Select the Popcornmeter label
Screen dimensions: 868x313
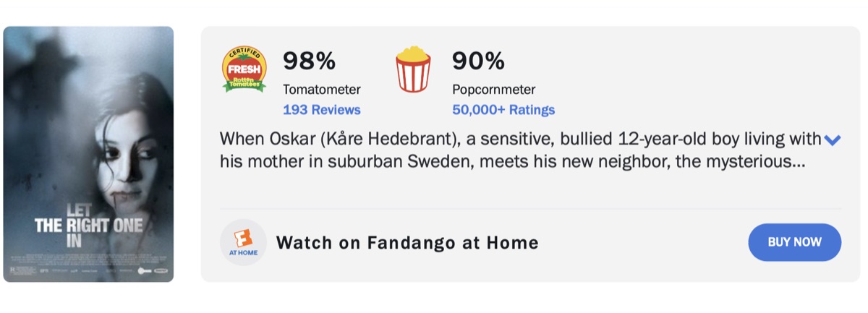pyautogui.click(x=494, y=90)
